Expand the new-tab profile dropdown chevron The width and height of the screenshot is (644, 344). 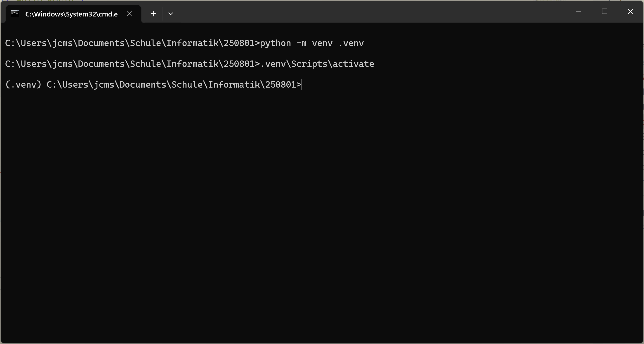(171, 14)
